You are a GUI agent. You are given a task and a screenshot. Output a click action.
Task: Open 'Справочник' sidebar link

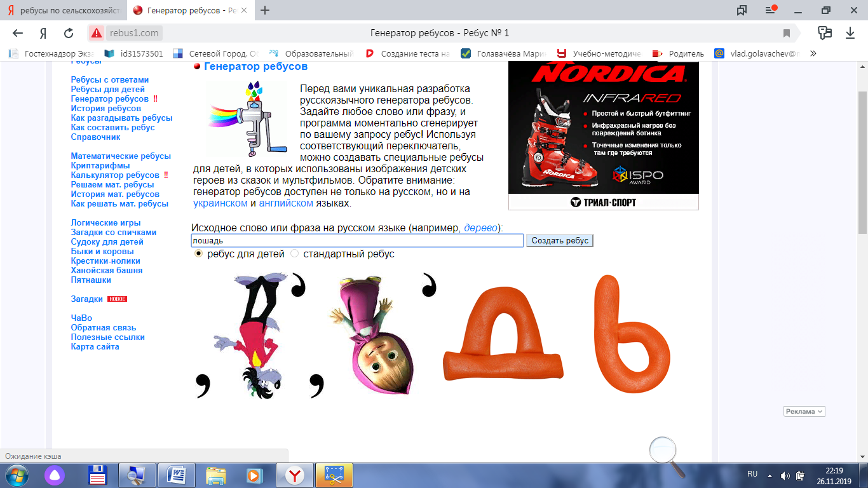pyautogui.click(x=95, y=137)
